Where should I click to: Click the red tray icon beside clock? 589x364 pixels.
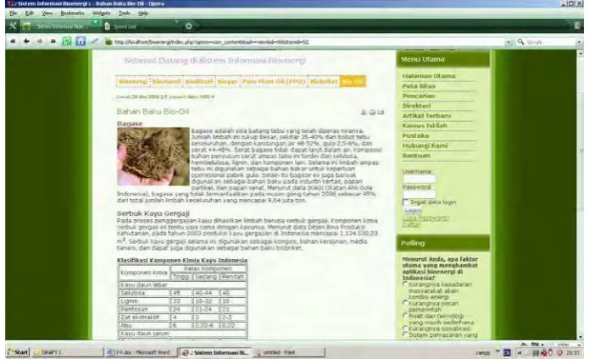(559, 353)
